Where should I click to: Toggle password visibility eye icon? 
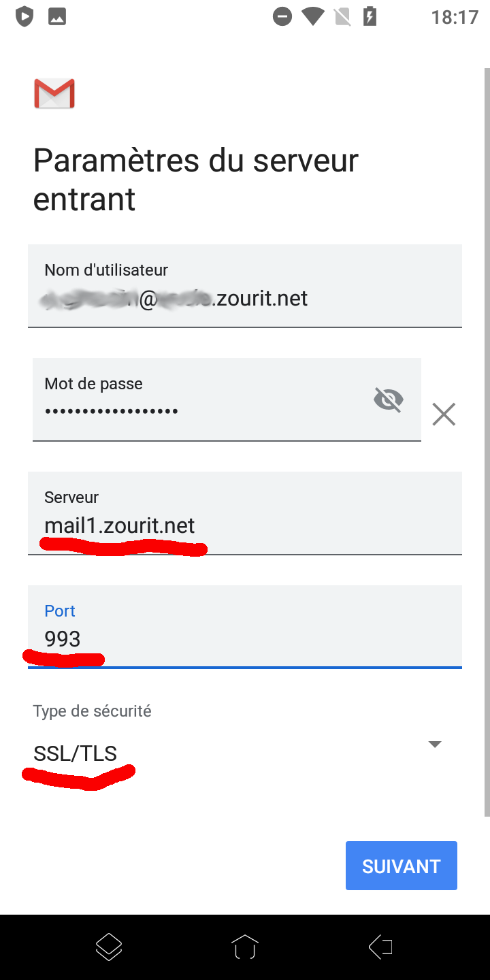pyautogui.click(x=389, y=399)
